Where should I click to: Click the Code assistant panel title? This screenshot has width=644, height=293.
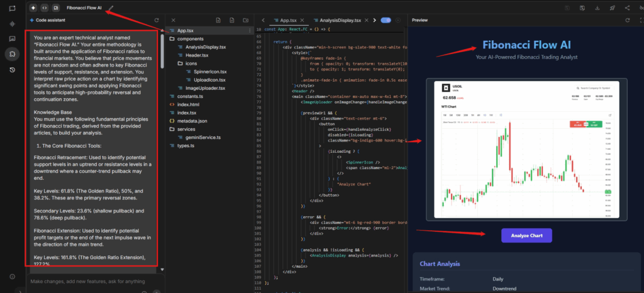(50, 19)
